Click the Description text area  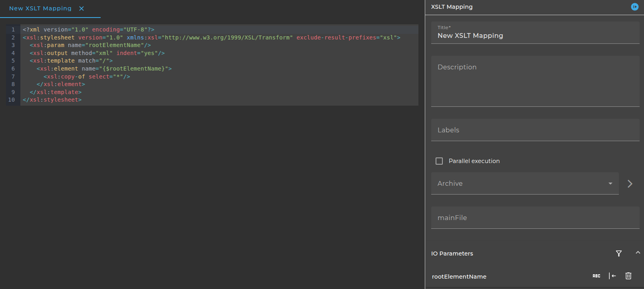click(x=535, y=81)
